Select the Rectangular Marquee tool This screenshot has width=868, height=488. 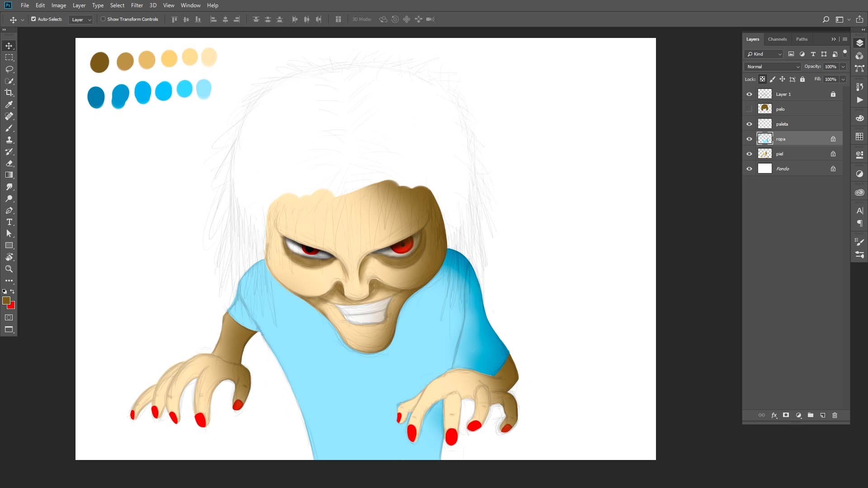[x=9, y=57]
